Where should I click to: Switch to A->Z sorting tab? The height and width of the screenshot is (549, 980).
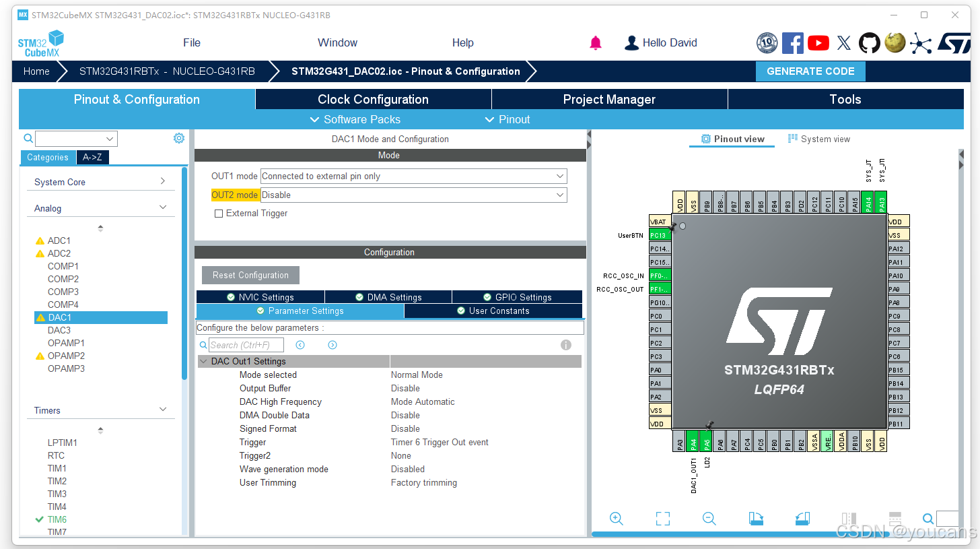(x=92, y=158)
